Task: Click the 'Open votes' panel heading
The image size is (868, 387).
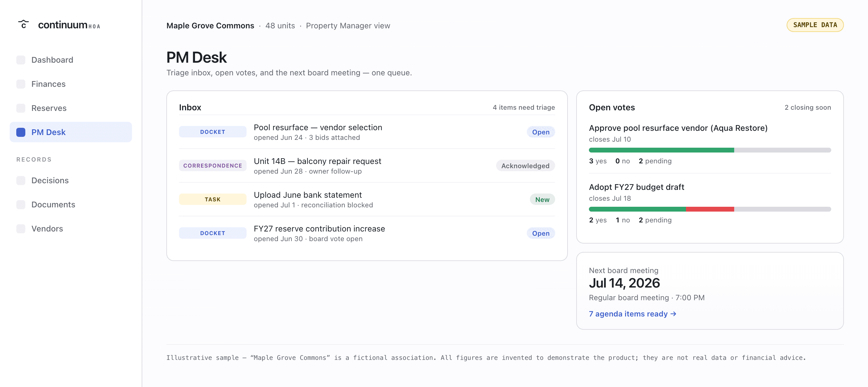Action: tap(612, 108)
